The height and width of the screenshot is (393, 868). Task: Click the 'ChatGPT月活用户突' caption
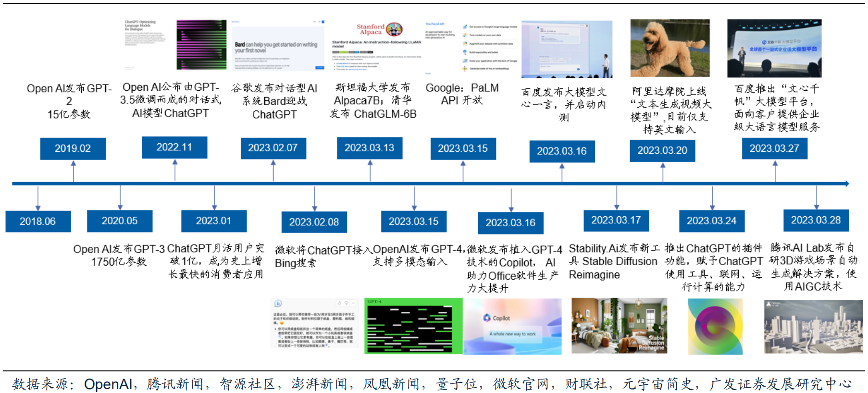pyautogui.click(x=216, y=248)
